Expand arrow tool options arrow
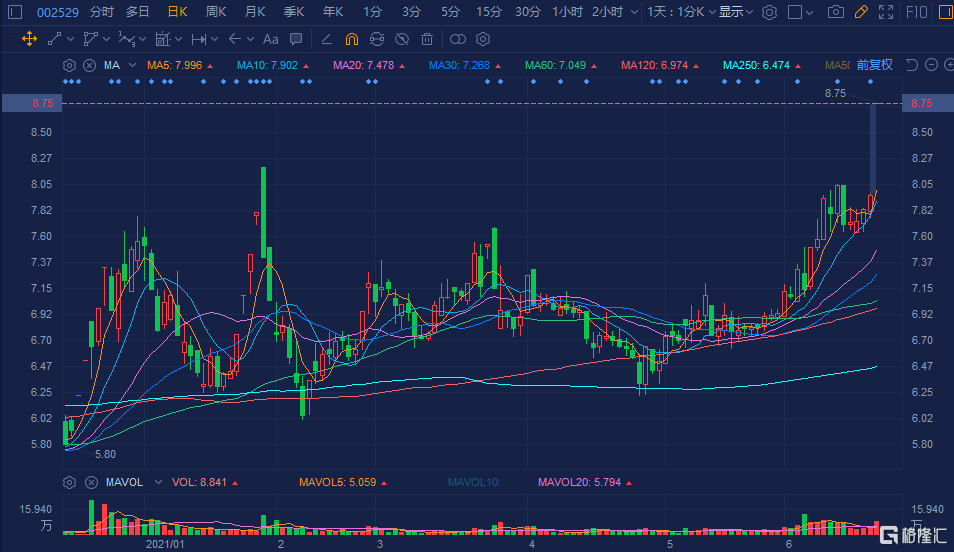The height and width of the screenshot is (552, 954). pyautogui.click(x=250, y=40)
